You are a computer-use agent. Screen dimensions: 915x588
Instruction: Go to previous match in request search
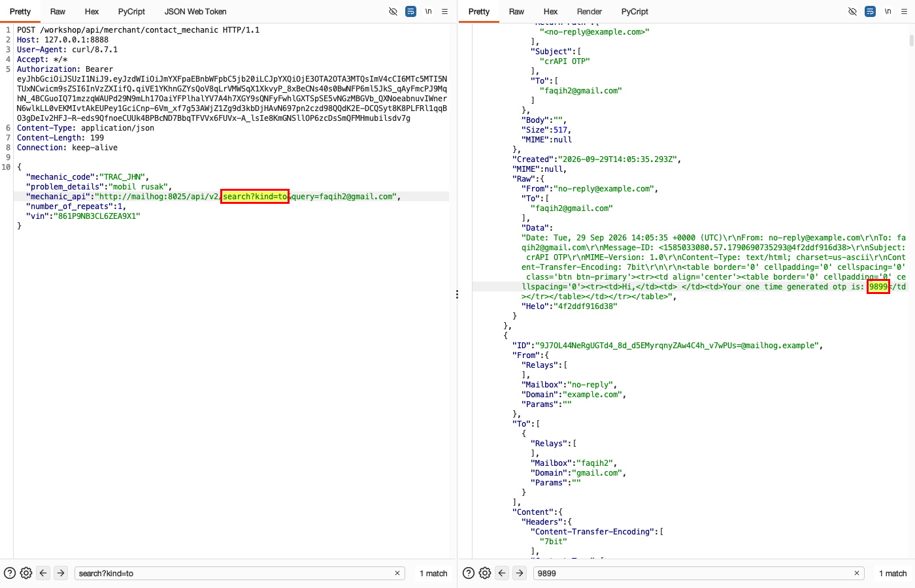tap(43, 573)
